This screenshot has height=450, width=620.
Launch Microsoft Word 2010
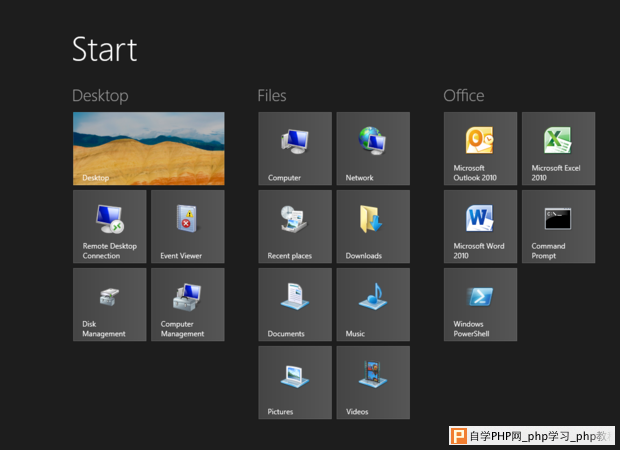(480, 227)
